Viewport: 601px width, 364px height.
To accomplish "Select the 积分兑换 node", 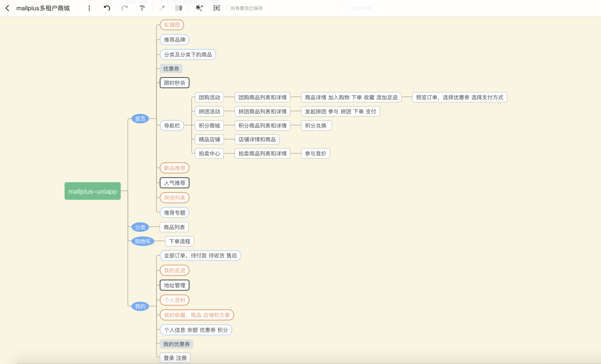I will pos(316,126).
